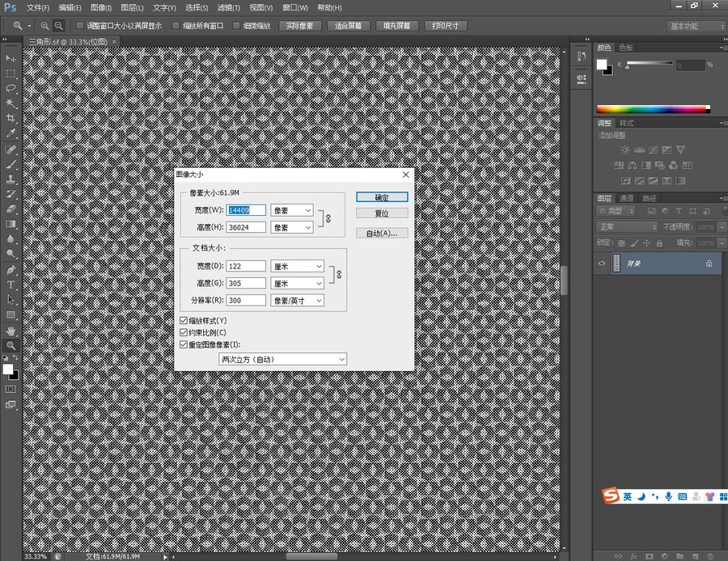
Task: Open the File menu
Action: pyautogui.click(x=38, y=8)
